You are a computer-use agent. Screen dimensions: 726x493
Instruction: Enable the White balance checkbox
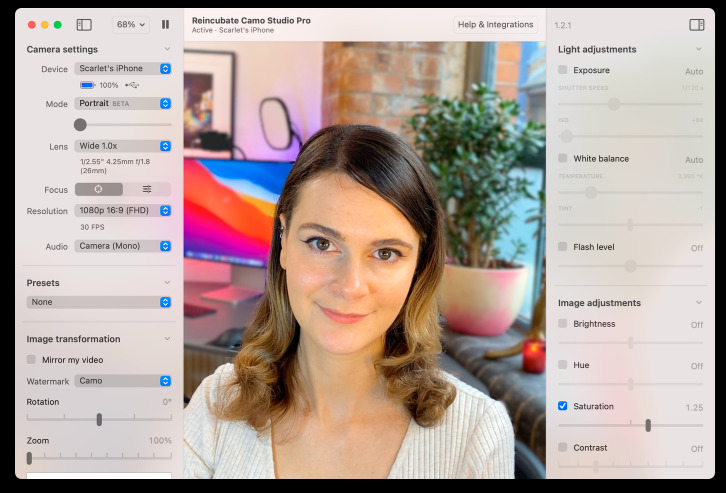tap(563, 158)
